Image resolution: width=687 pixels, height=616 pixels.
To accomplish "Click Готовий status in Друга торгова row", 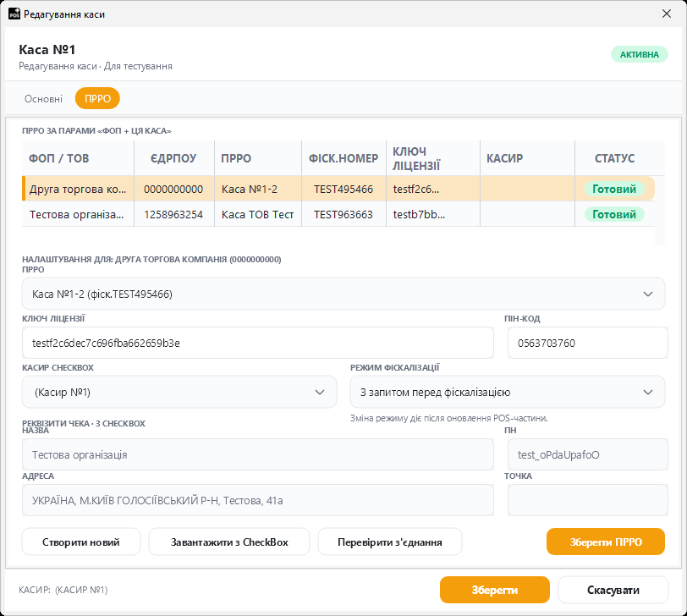I will pos(614,190).
